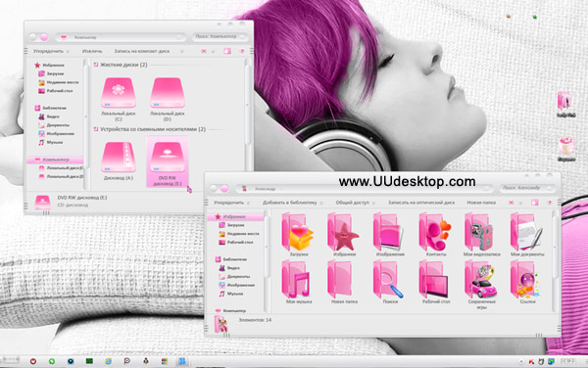Screen dimensions: 588x368
Task: Select Компьютер in Александр window sidebar
Action: click(230, 310)
